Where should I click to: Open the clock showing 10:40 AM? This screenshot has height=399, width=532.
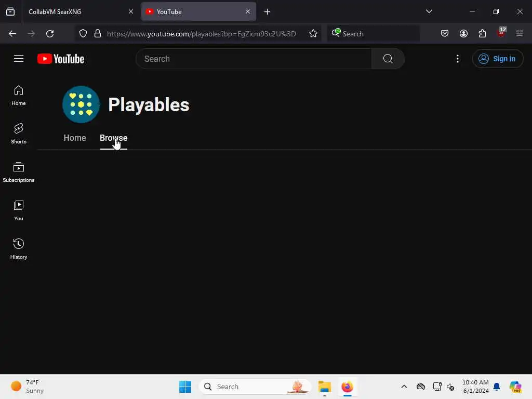[475, 387]
